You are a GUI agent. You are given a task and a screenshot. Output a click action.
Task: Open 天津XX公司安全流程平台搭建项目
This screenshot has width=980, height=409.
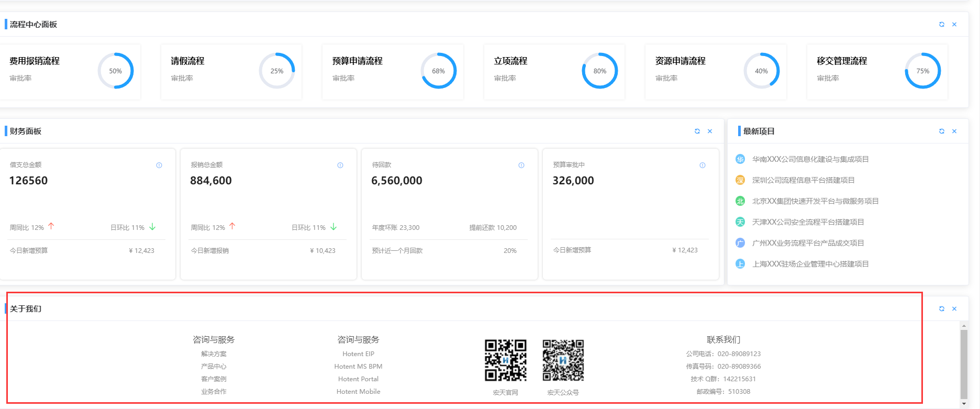pyautogui.click(x=808, y=222)
